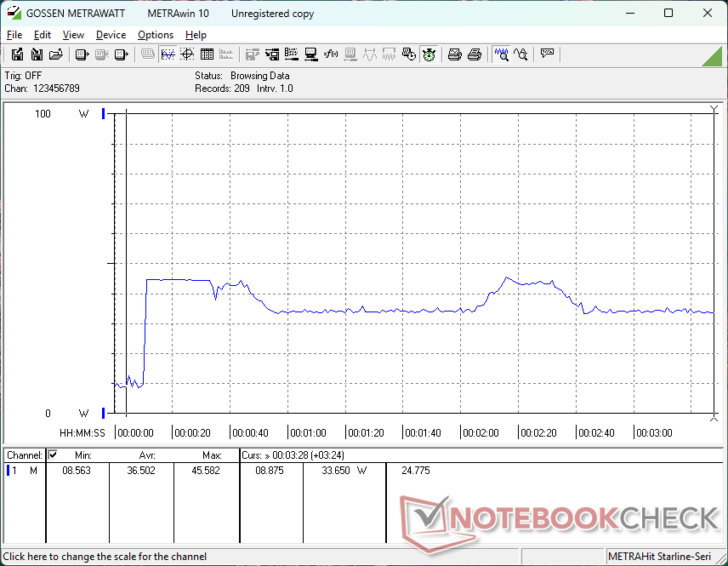728x566 pixels.
Task: Select channel 1 M row in table
Action: 23,470
